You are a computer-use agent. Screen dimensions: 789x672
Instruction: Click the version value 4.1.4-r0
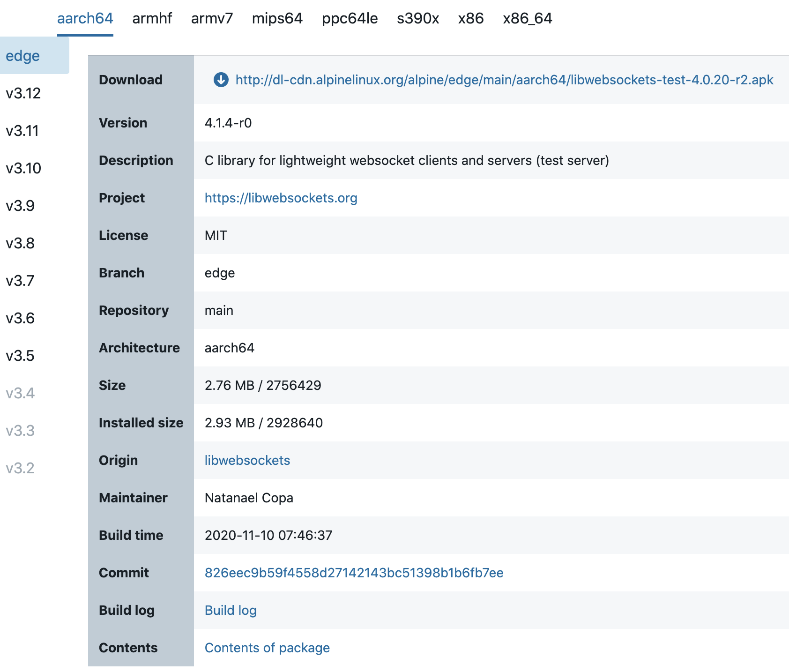pyautogui.click(x=228, y=123)
